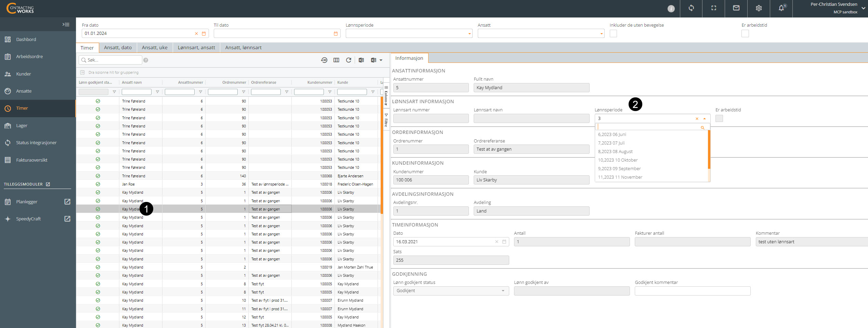The image size is (868, 328).
Task: Open filter operator for Ansatt navn column
Action: click(x=157, y=92)
